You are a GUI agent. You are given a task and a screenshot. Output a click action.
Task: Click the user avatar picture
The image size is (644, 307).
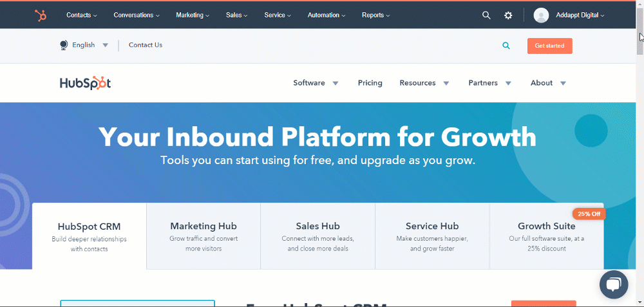tap(541, 15)
